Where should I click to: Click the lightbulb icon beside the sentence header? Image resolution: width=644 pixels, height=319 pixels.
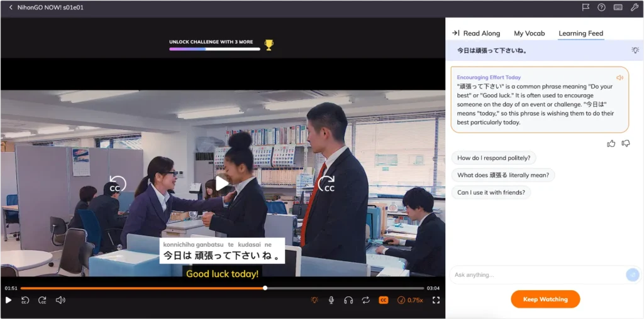(x=635, y=50)
